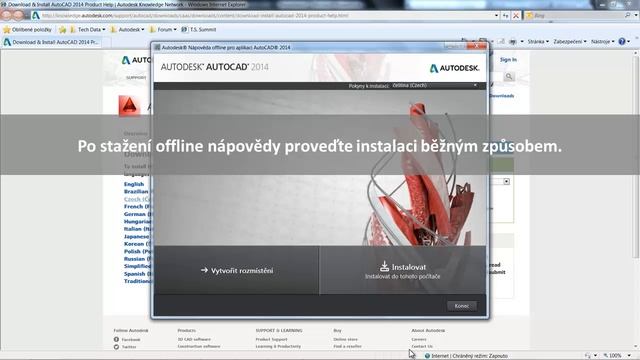640x360 pixels.
Task: Close the AutoCAD 2014 installer window
Action: (x=476, y=47)
